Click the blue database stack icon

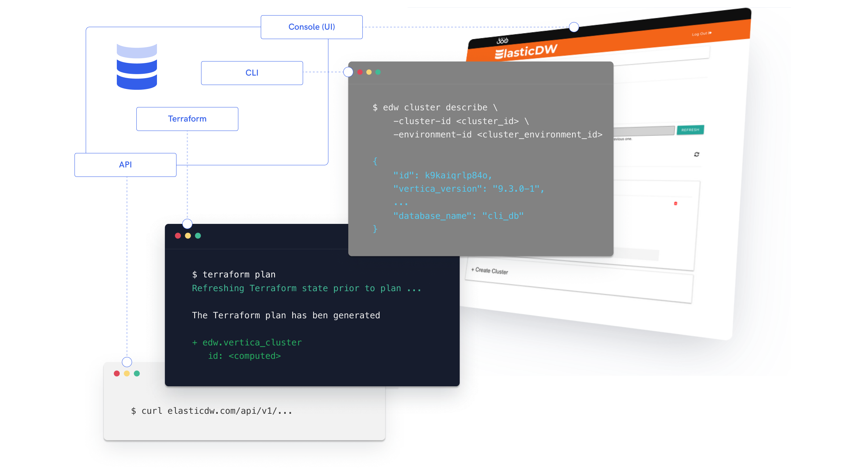(x=137, y=67)
